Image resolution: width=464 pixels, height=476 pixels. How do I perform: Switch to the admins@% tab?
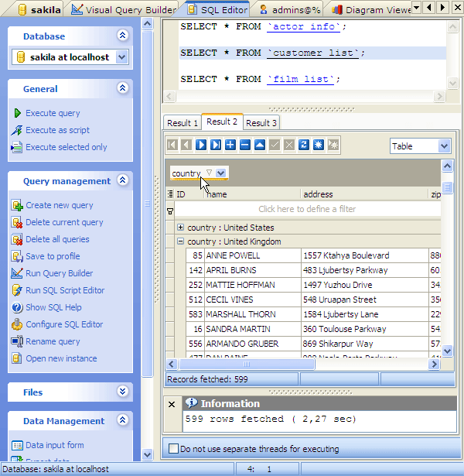click(x=290, y=10)
